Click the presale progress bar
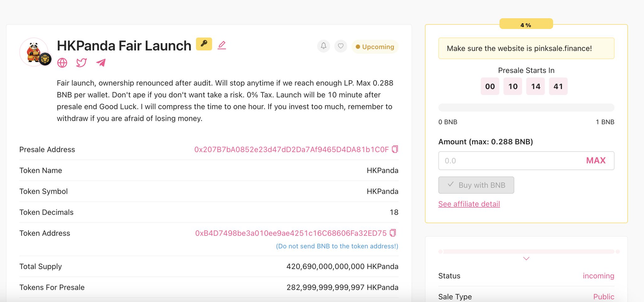The height and width of the screenshot is (302, 644). point(526,107)
